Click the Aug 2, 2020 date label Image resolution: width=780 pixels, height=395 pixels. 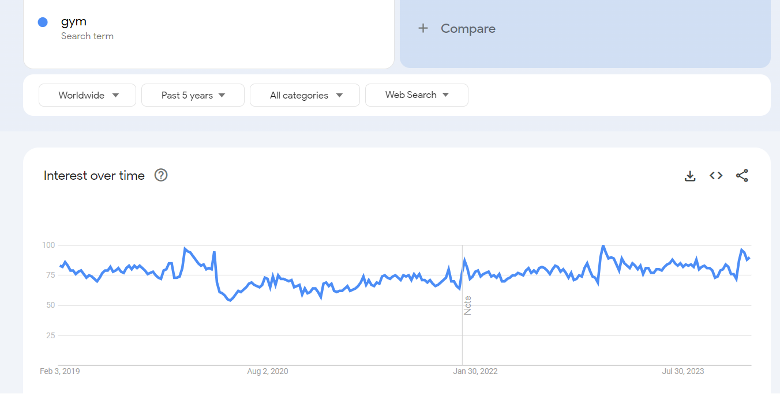tap(267, 371)
